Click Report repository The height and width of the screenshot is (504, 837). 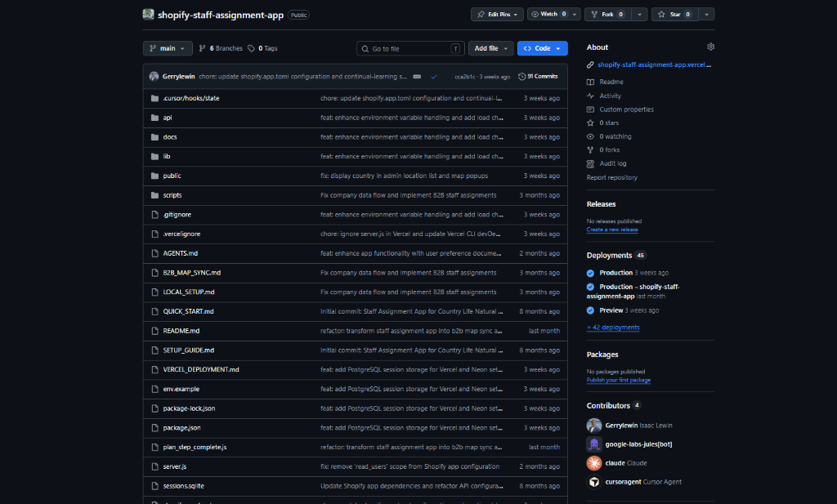pyautogui.click(x=611, y=177)
